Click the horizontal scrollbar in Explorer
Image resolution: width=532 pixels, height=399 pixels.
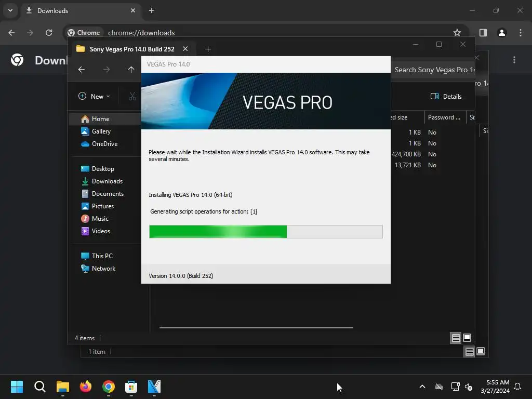[x=256, y=328]
